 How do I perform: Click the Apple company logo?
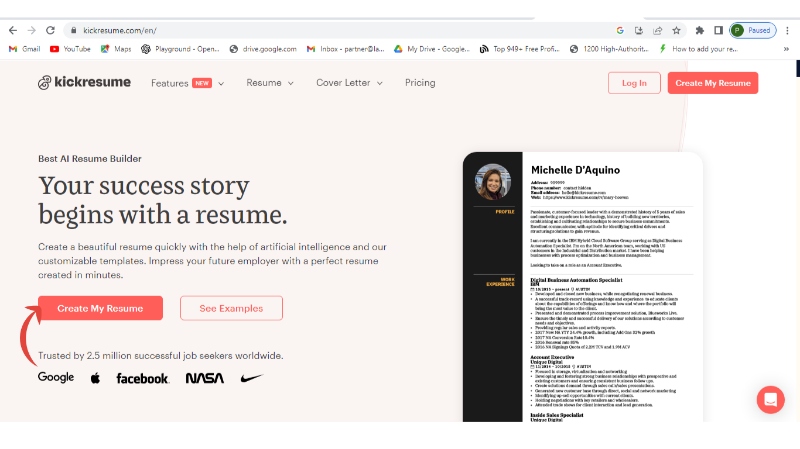[x=95, y=378]
